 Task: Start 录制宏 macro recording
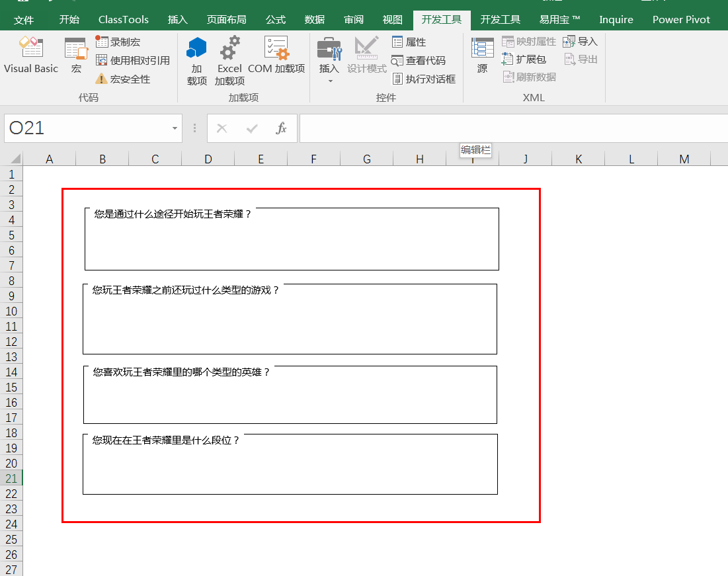(118, 42)
